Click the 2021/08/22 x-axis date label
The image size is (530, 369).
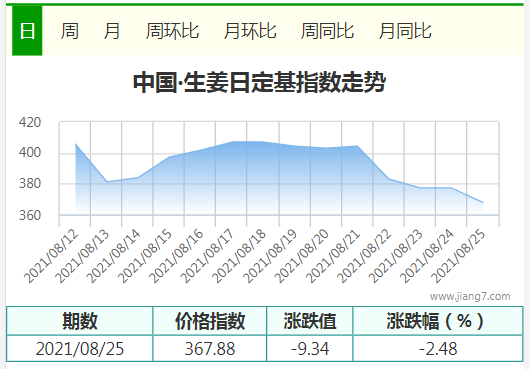pos(364,256)
